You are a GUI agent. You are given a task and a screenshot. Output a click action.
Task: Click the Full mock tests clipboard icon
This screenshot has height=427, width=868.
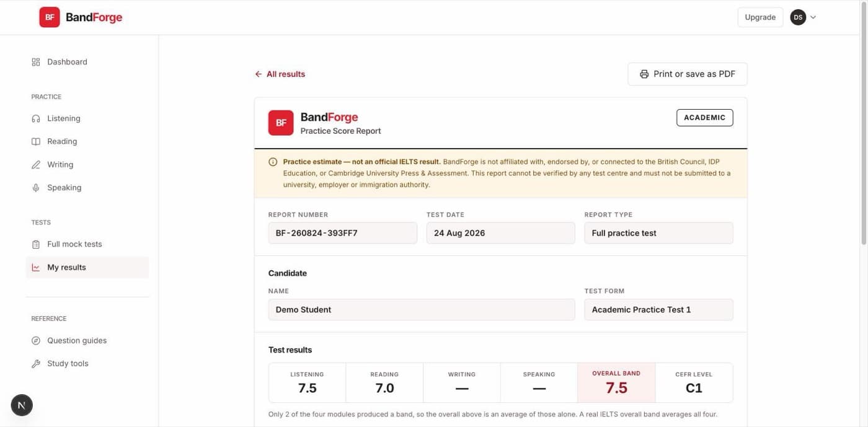(x=36, y=244)
